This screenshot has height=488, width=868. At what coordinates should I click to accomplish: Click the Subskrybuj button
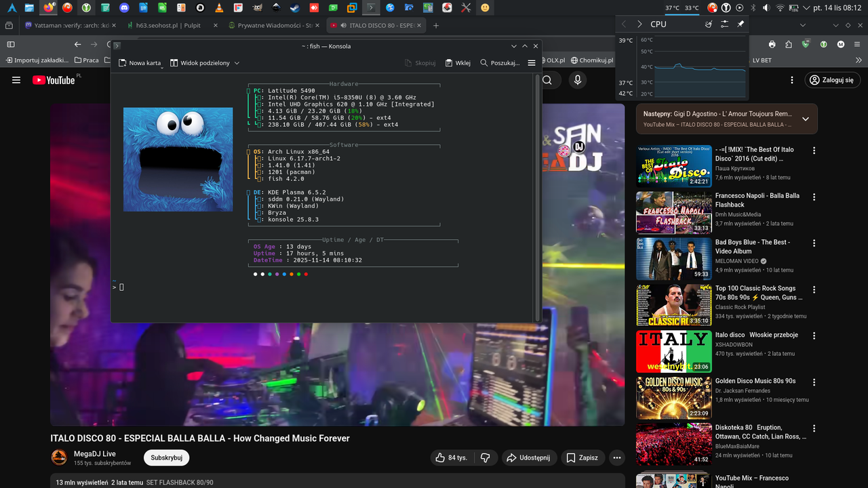166,457
